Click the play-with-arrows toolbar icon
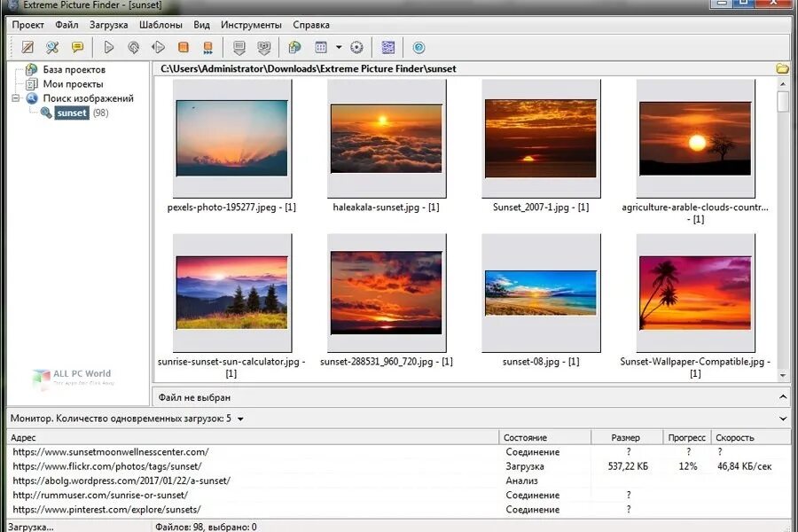Viewport: 798px width, 532px height. click(x=159, y=47)
